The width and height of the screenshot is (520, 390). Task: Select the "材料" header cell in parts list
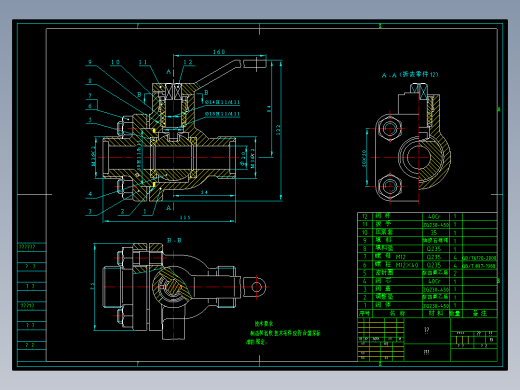436,313
